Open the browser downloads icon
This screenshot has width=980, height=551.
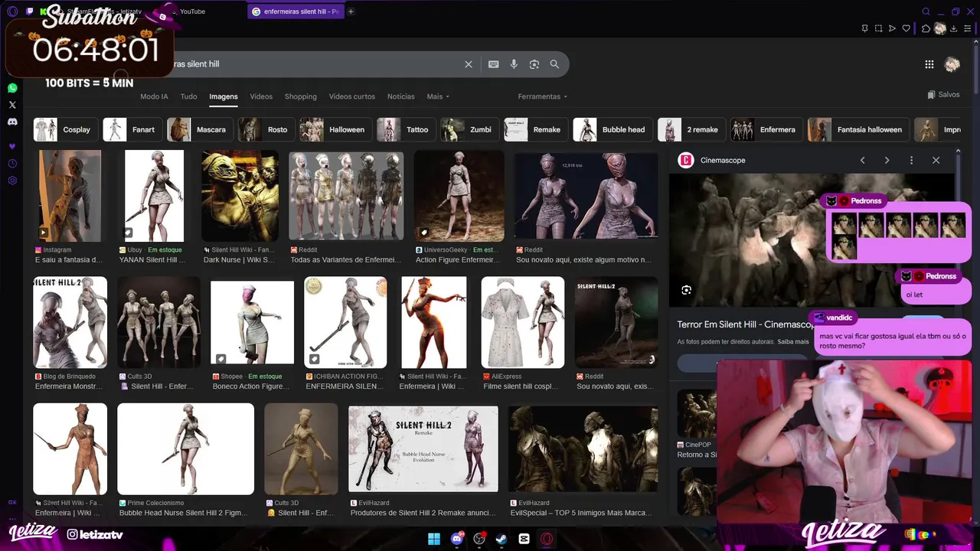tap(955, 28)
